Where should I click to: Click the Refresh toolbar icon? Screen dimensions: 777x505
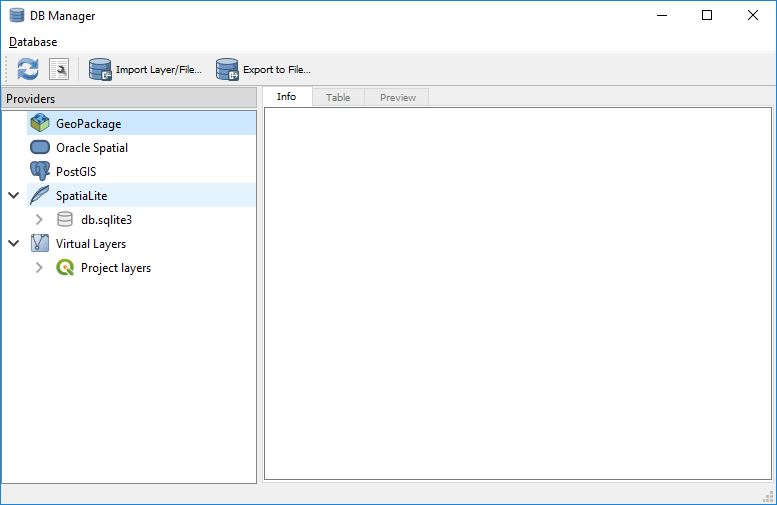pyautogui.click(x=28, y=69)
